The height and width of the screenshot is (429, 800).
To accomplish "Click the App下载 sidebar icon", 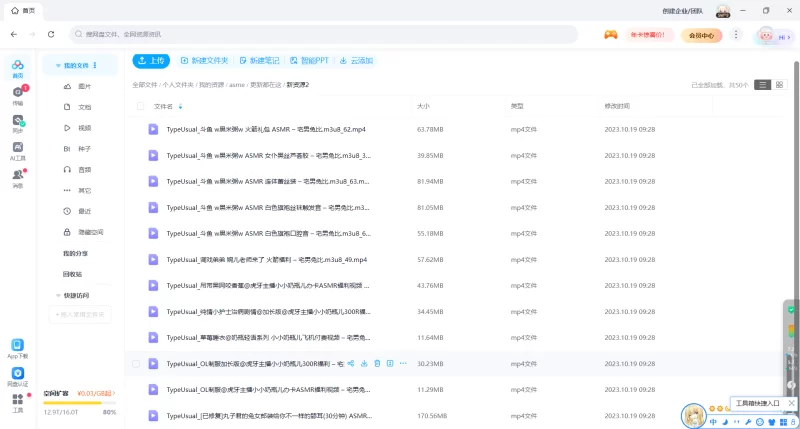I will click(x=18, y=347).
